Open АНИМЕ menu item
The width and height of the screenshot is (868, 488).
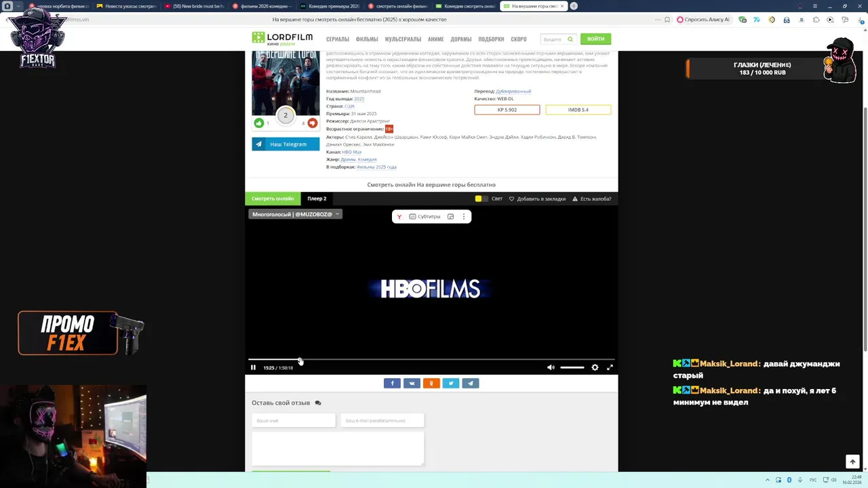point(435,39)
